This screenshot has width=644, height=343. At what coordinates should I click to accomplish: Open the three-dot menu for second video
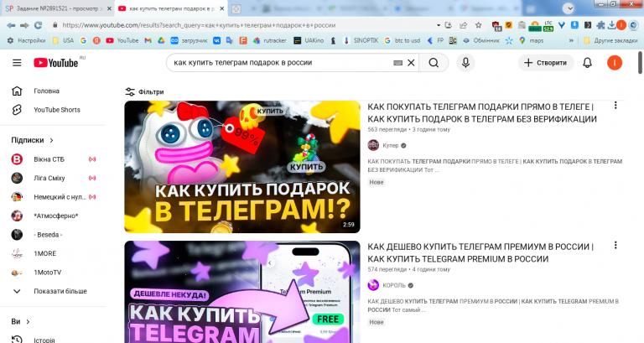(x=615, y=245)
